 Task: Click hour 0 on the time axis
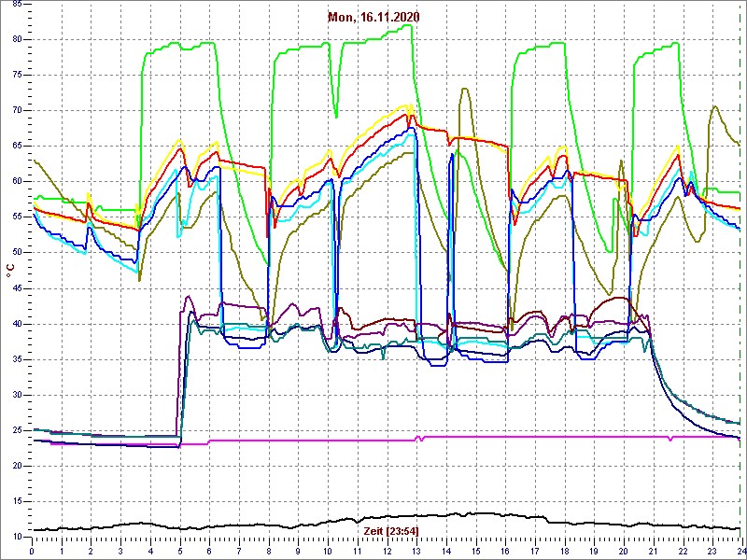pos(33,551)
